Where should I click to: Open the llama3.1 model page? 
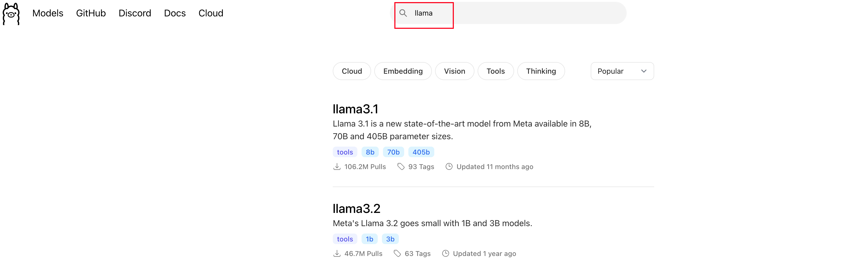(x=355, y=109)
